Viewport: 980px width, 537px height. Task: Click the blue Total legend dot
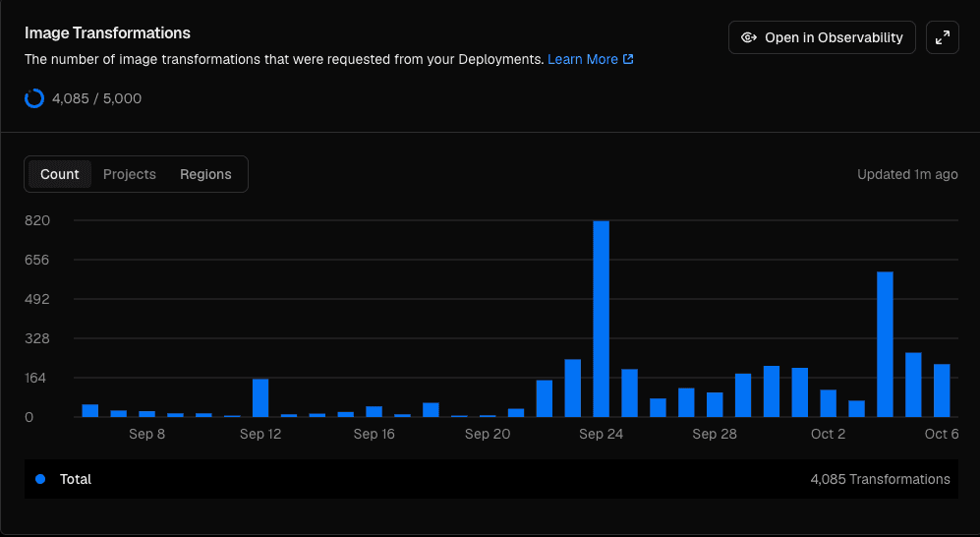(x=40, y=479)
